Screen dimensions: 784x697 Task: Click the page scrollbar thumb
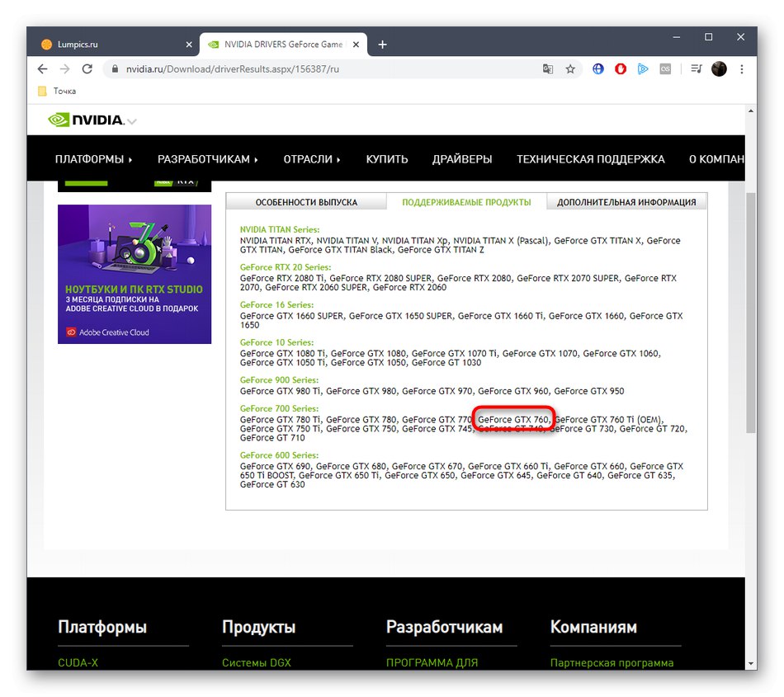[750, 313]
